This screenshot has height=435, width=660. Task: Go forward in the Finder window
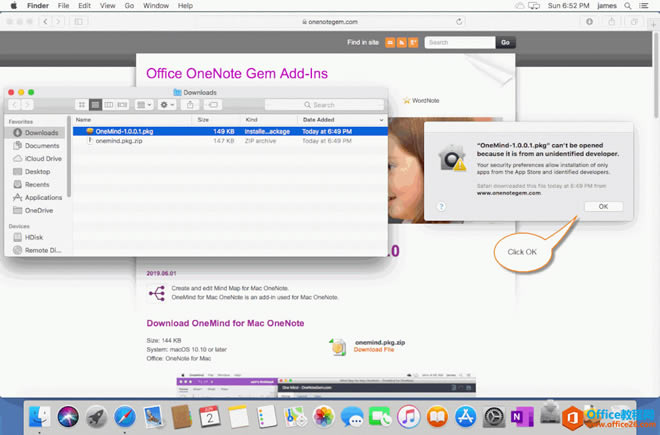27,104
